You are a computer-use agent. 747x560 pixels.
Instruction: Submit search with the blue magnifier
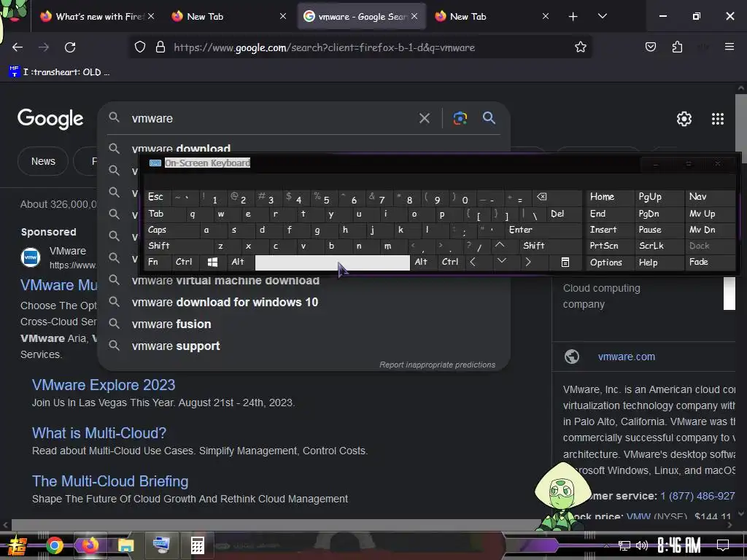489,117
